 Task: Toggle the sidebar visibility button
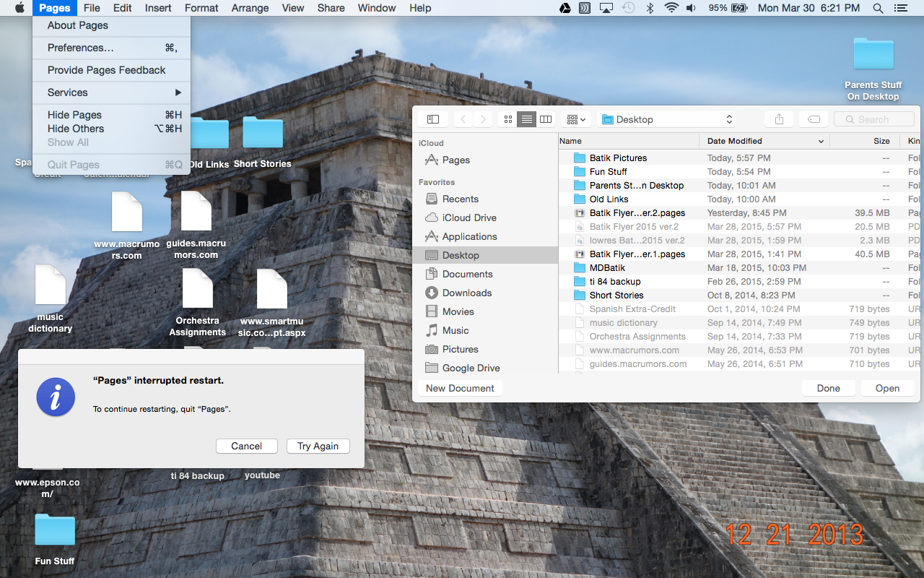coord(432,118)
